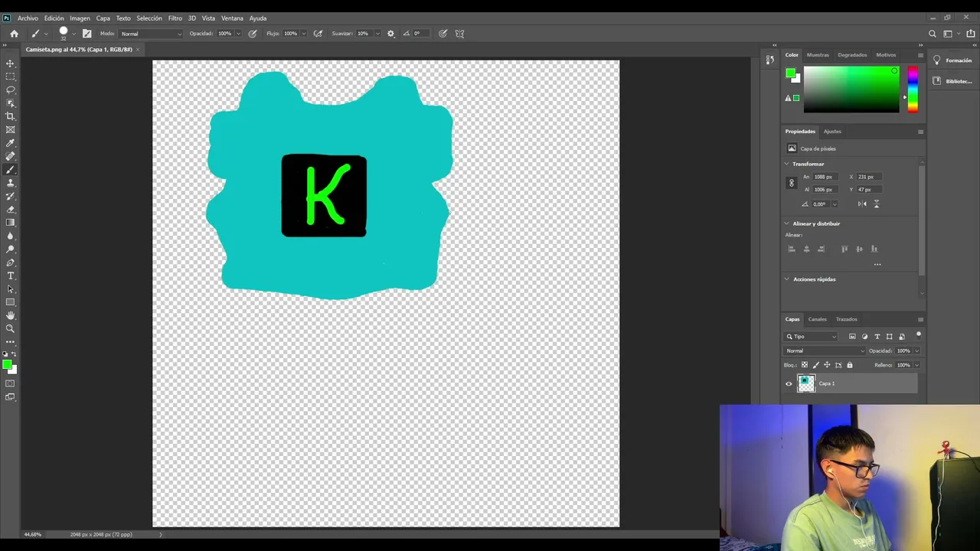
Task: Align horizontal centers in Alinear section
Action: click(806, 249)
